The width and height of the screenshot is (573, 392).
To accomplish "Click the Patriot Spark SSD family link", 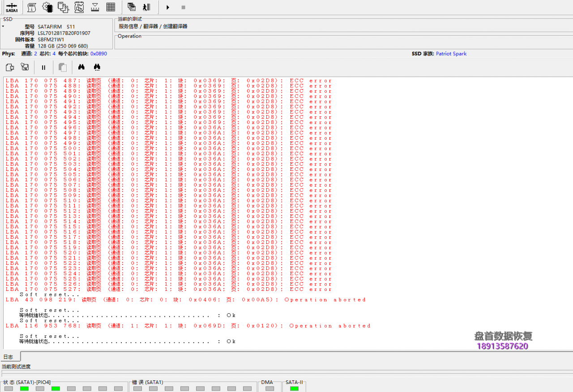I will click(451, 54).
